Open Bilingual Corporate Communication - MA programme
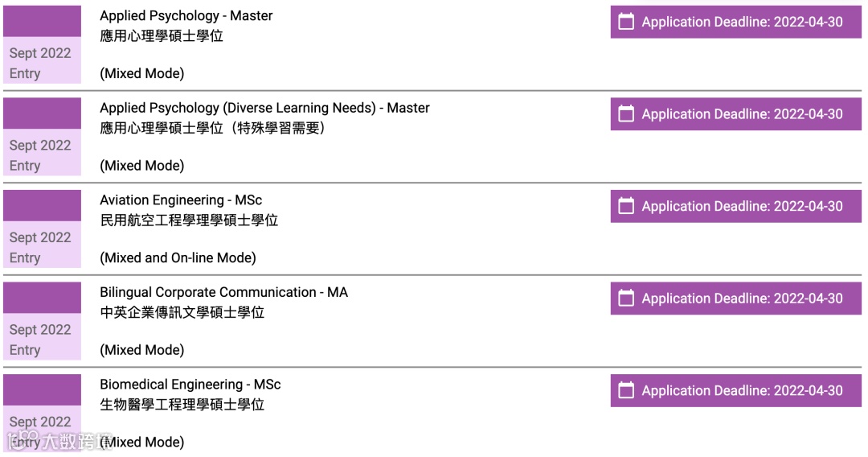 pos(223,292)
